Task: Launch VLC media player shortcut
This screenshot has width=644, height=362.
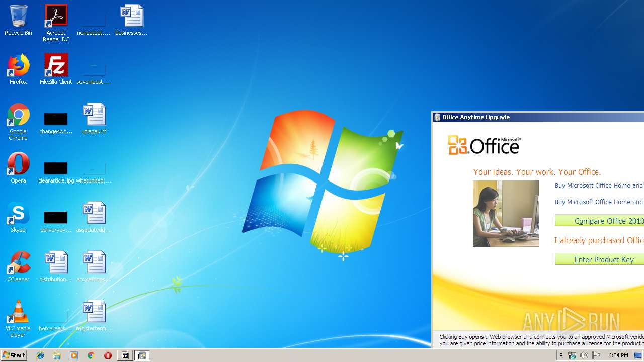Action: pos(18,319)
